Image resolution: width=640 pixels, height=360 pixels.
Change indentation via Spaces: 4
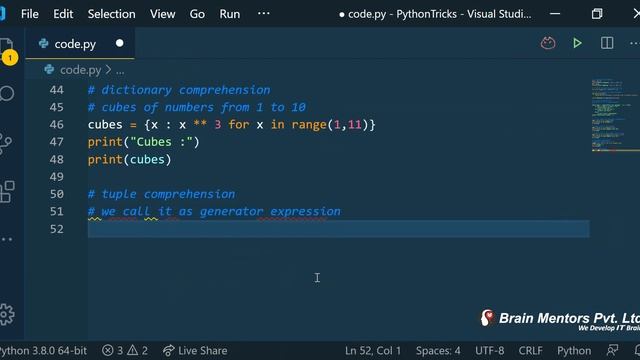pyautogui.click(x=438, y=351)
